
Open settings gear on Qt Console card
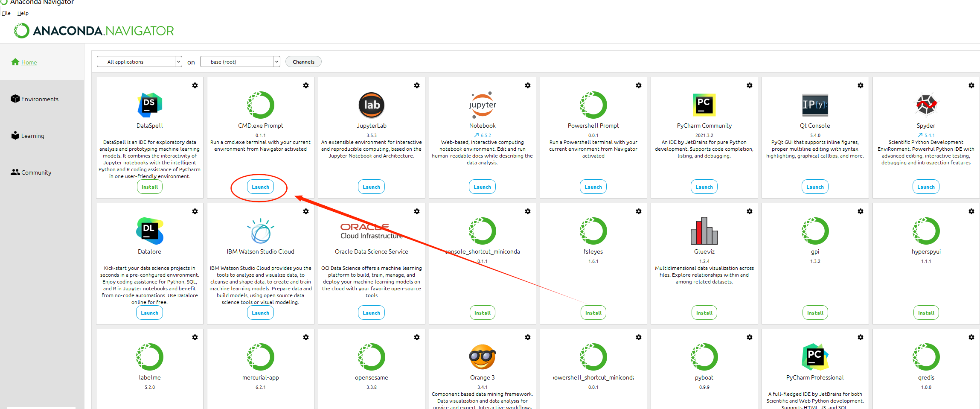tap(861, 85)
